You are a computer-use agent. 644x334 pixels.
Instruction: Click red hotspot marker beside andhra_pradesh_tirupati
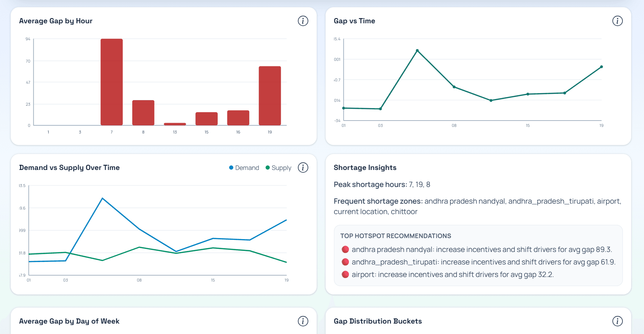click(345, 262)
